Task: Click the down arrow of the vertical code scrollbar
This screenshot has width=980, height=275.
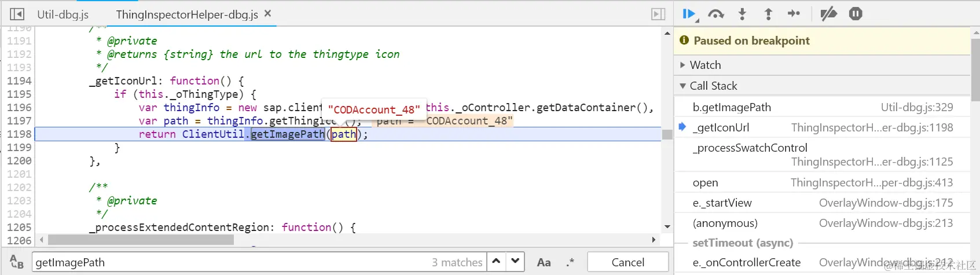Action: point(667,226)
